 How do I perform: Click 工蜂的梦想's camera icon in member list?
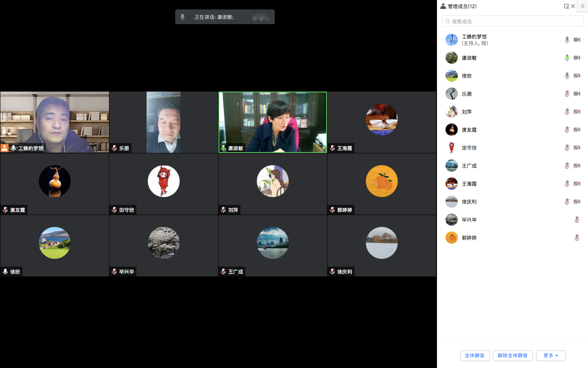[577, 40]
